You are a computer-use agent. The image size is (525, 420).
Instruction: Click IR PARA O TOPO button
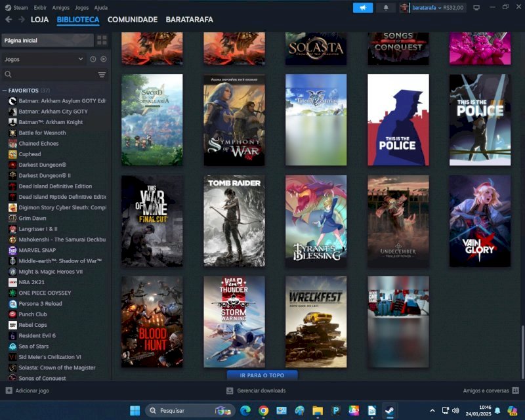pos(262,375)
